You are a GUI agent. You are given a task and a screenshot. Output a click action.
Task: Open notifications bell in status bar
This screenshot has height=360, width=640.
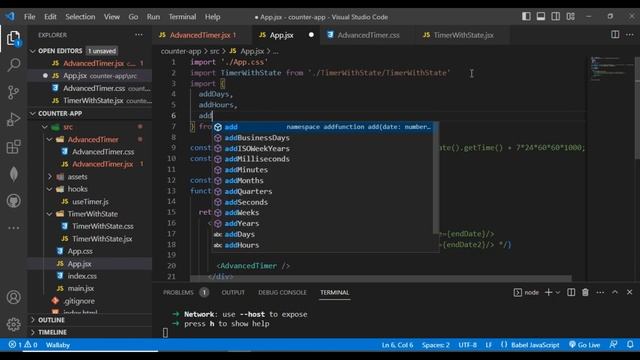coord(630,345)
